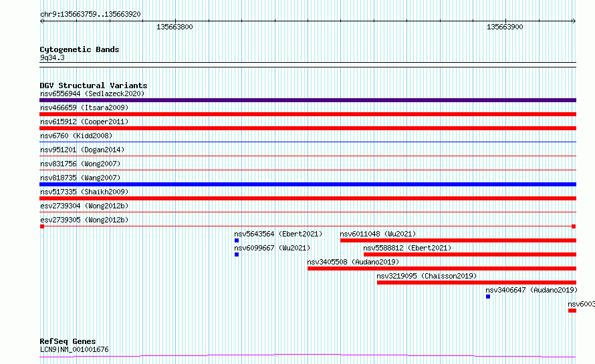Open the nsv3406647 (Audano2019) label
This screenshot has height=364, width=595.
[531, 290]
